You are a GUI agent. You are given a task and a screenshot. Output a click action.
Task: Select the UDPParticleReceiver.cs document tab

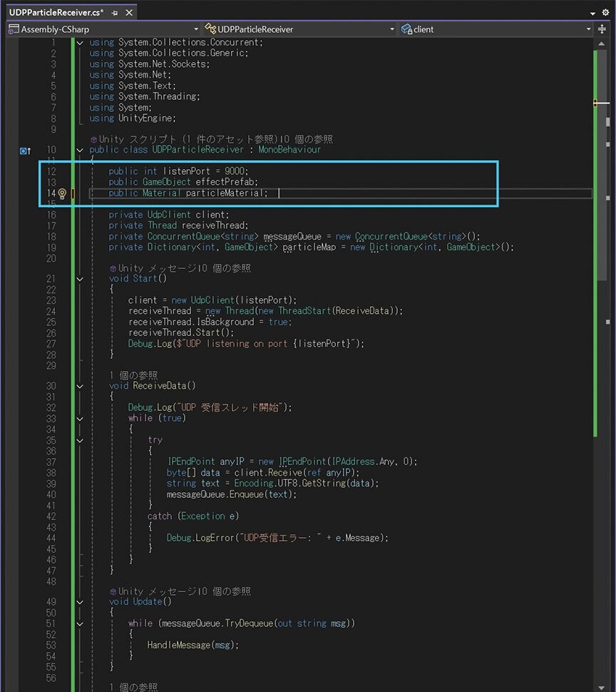point(56,13)
